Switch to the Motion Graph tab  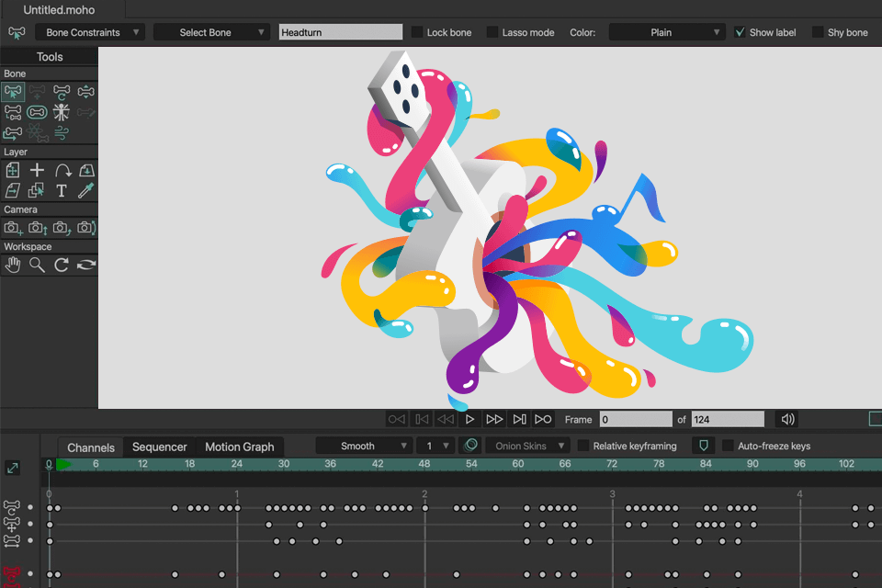(239, 447)
